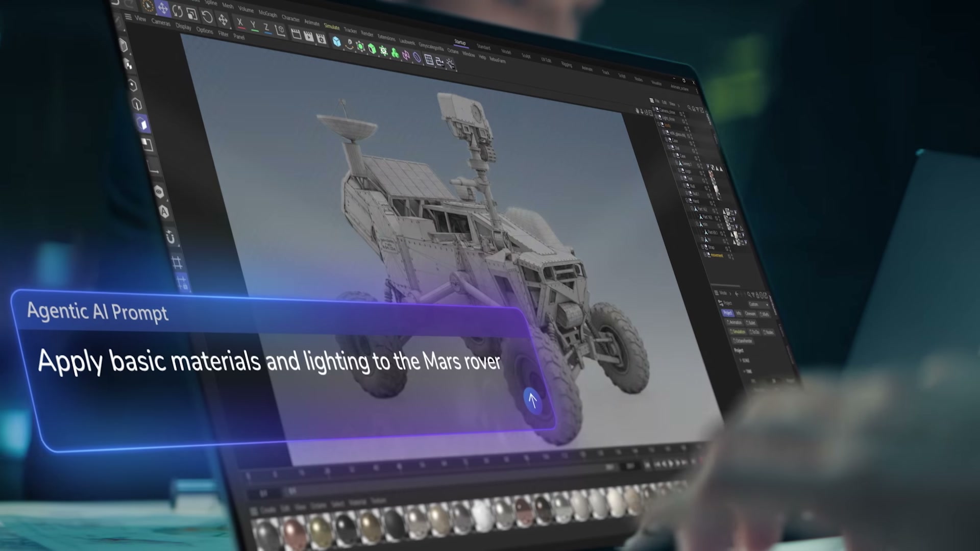Submit the Agentic AI Prompt arrow button
This screenshot has height=551, width=980.
[532, 400]
